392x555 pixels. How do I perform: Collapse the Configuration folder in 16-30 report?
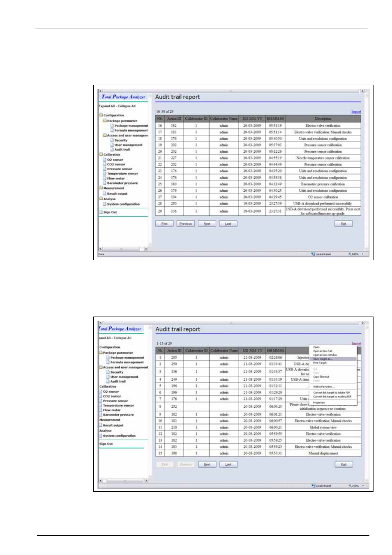pyautogui.click(x=101, y=115)
